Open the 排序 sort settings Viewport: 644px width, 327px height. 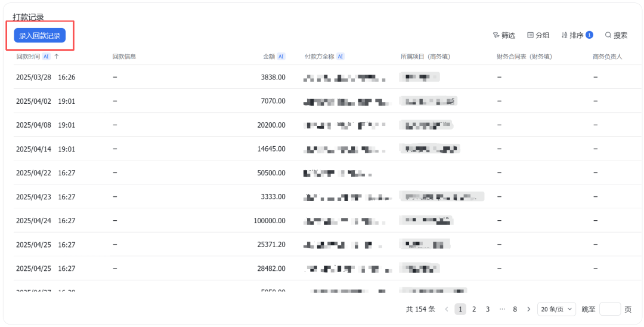click(577, 36)
